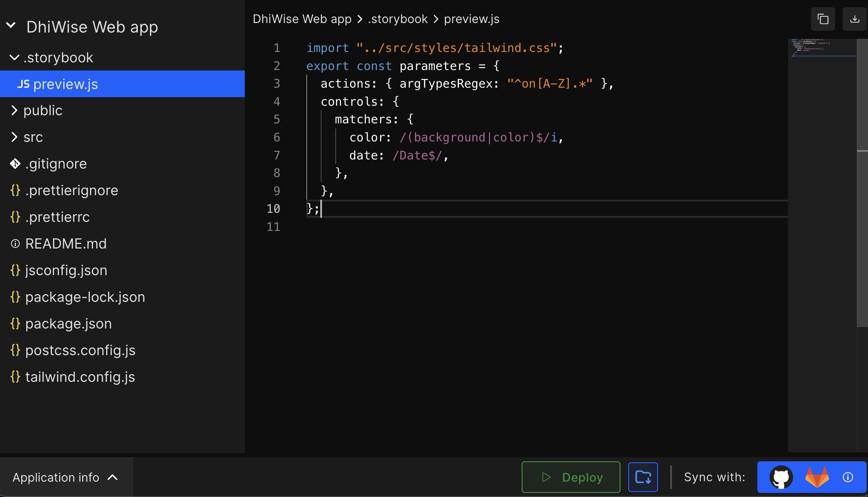Click the JS icon beside preview.js
Image resolution: width=868 pixels, height=497 pixels.
tap(23, 84)
